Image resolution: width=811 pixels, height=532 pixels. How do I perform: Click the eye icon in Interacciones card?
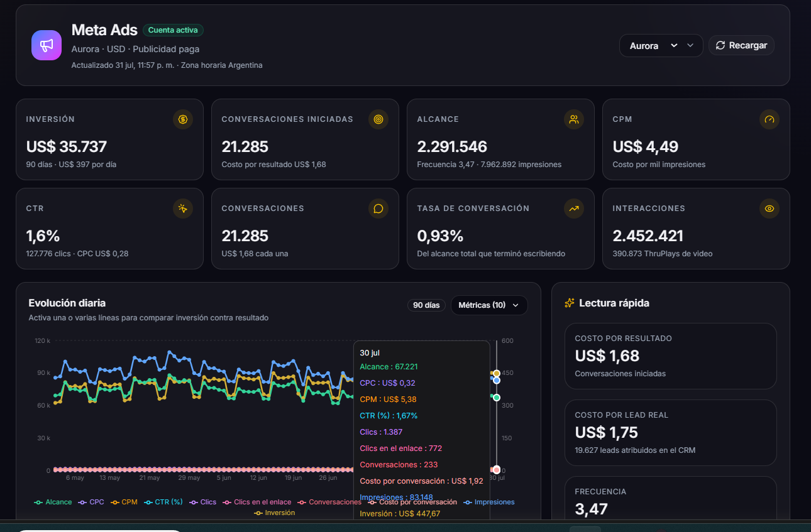tap(770, 209)
